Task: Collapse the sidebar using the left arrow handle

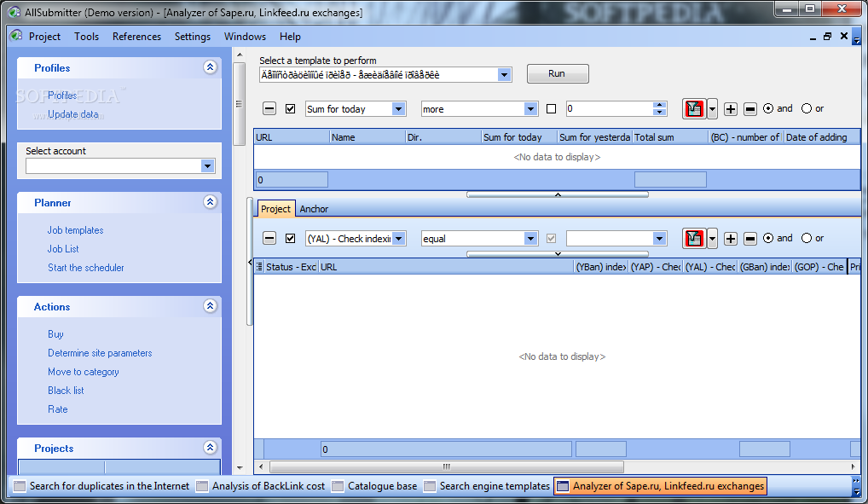Action: 250,262
